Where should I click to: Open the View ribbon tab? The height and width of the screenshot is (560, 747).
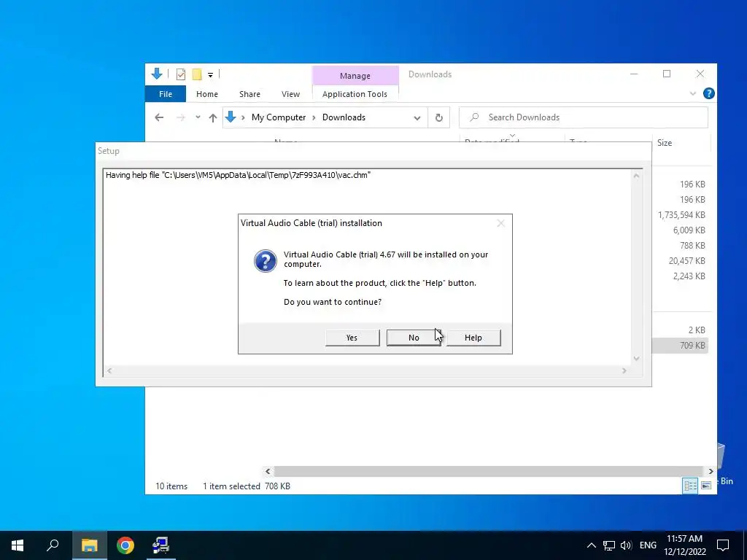[x=290, y=94]
